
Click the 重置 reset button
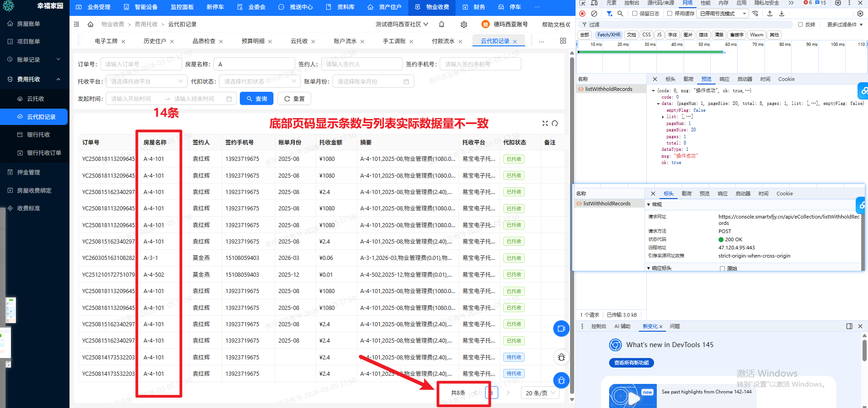(294, 99)
